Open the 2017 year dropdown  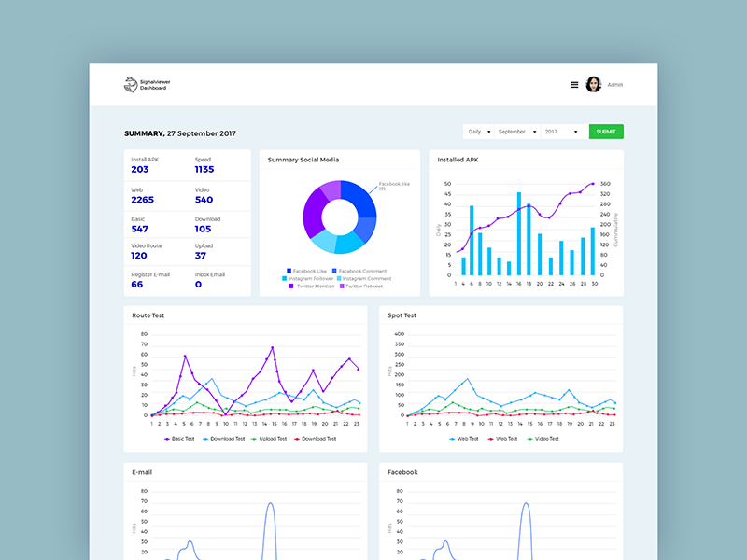pyautogui.click(x=563, y=132)
